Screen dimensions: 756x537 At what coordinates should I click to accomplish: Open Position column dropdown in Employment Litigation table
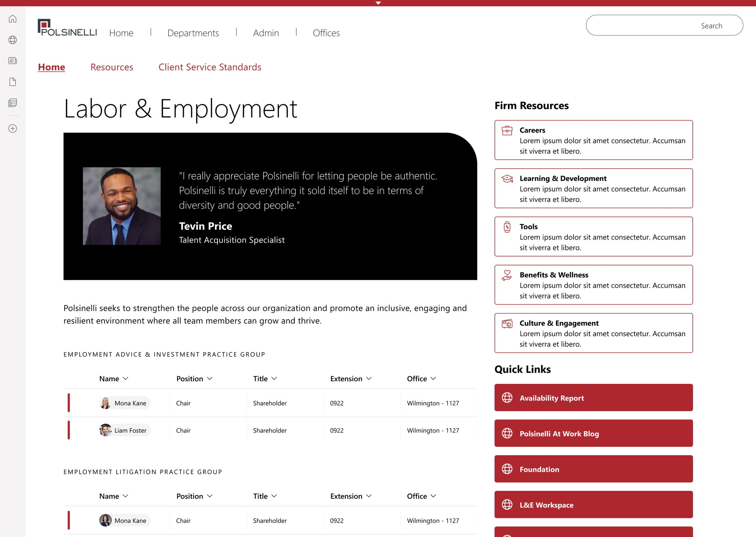click(x=210, y=496)
